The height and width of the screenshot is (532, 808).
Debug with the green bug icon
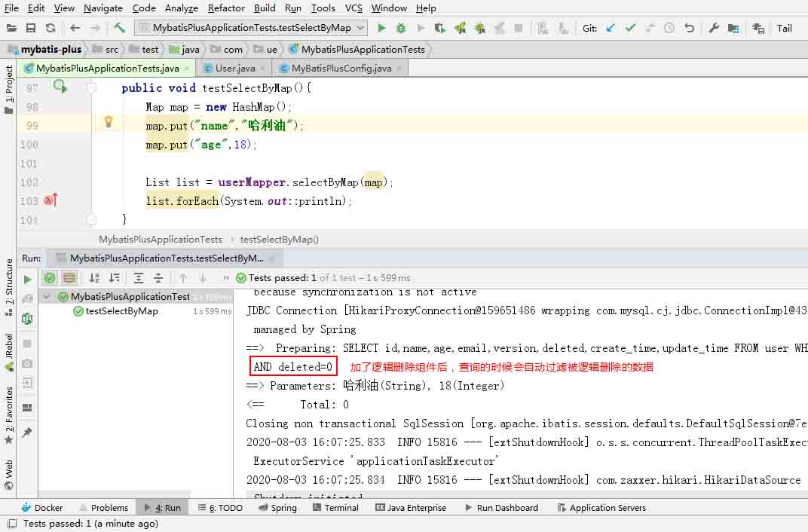401,28
